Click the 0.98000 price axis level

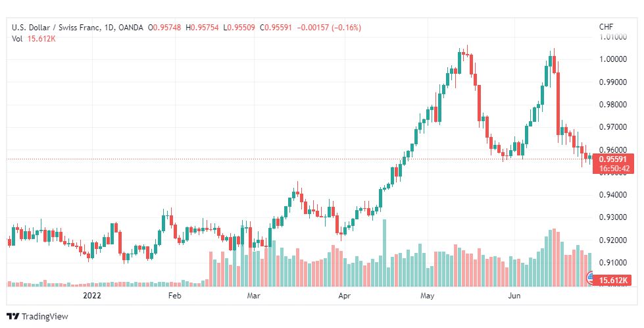[615, 105]
